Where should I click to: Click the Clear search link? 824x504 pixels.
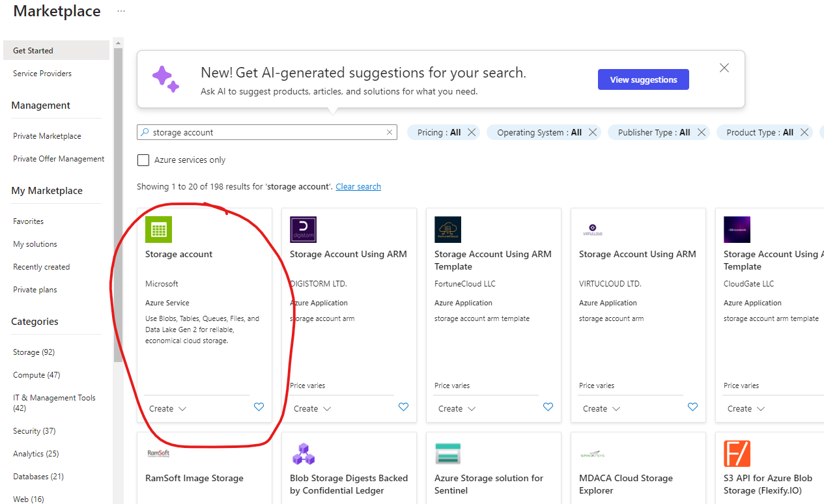[358, 187]
